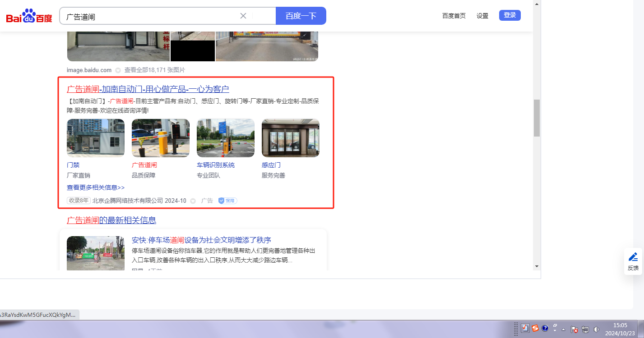Open the 广告道闸-加南自动门 result title
The image size is (644, 338).
pyautogui.click(x=148, y=89)
